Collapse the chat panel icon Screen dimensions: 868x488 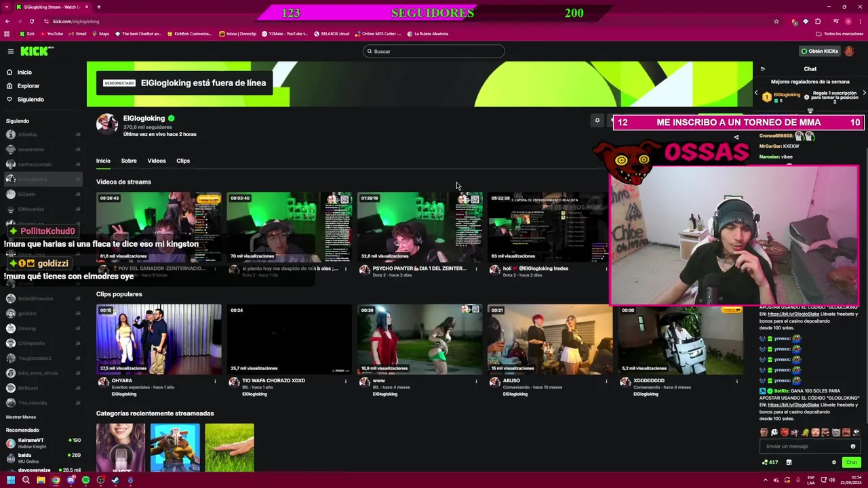pyautogui.click(x=762, y=69)
